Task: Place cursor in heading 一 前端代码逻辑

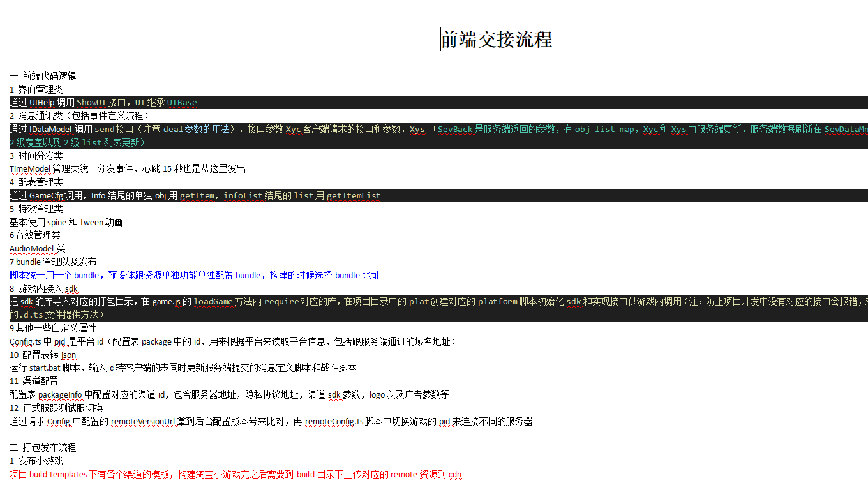Action: pos(43,76)
